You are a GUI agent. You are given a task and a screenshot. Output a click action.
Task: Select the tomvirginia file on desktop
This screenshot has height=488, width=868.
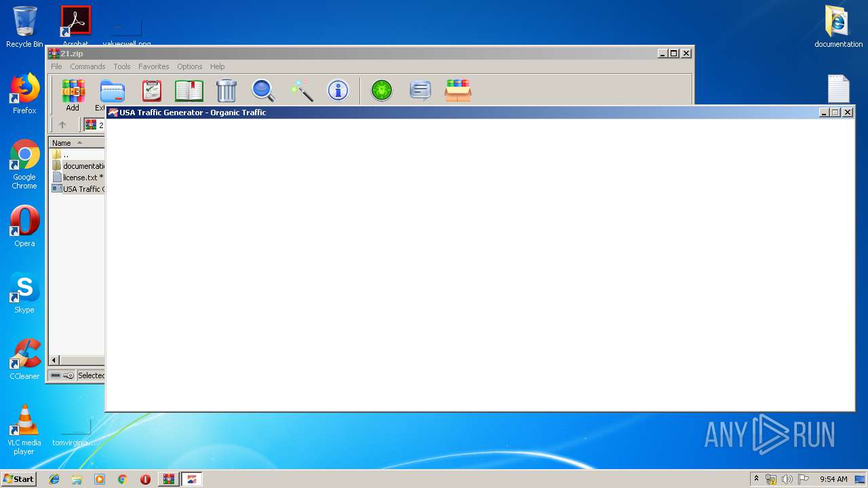pyautogui.click(x=75, y=431)
